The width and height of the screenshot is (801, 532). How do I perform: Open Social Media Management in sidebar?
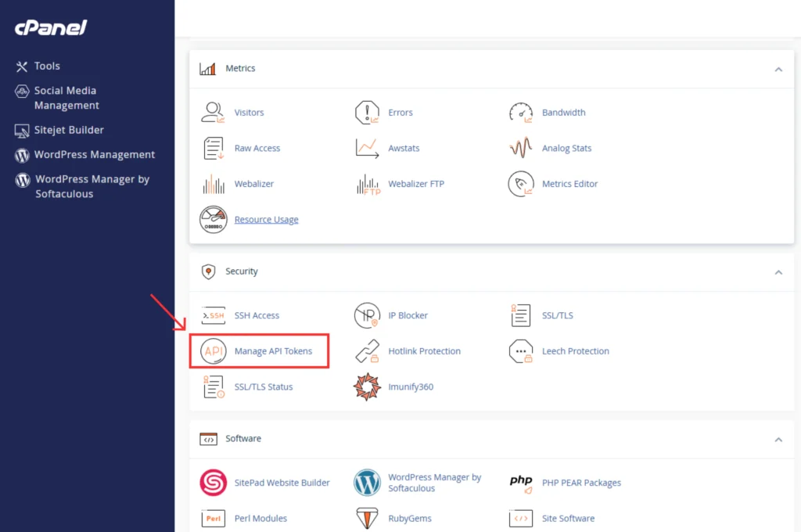click(57, 98)
